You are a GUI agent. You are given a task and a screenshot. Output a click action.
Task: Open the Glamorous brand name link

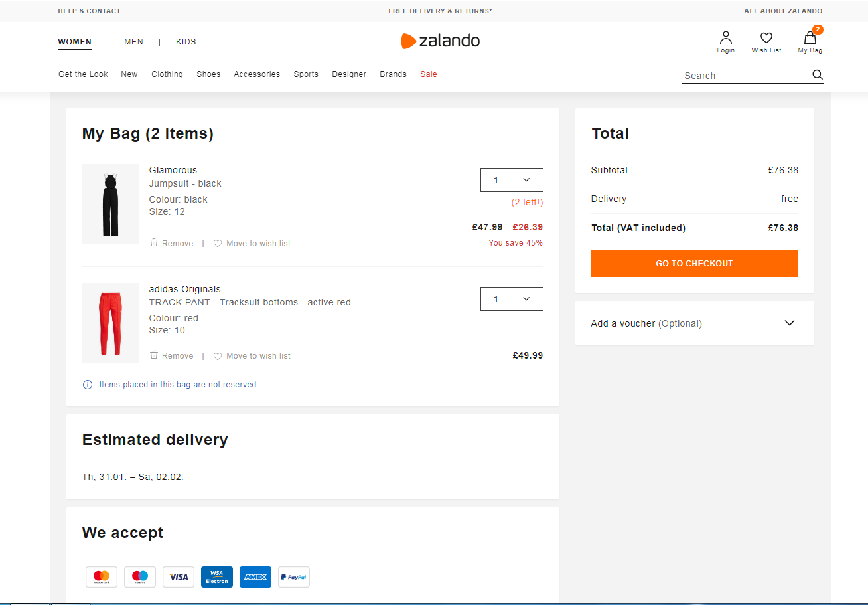[x=173, y=170]
